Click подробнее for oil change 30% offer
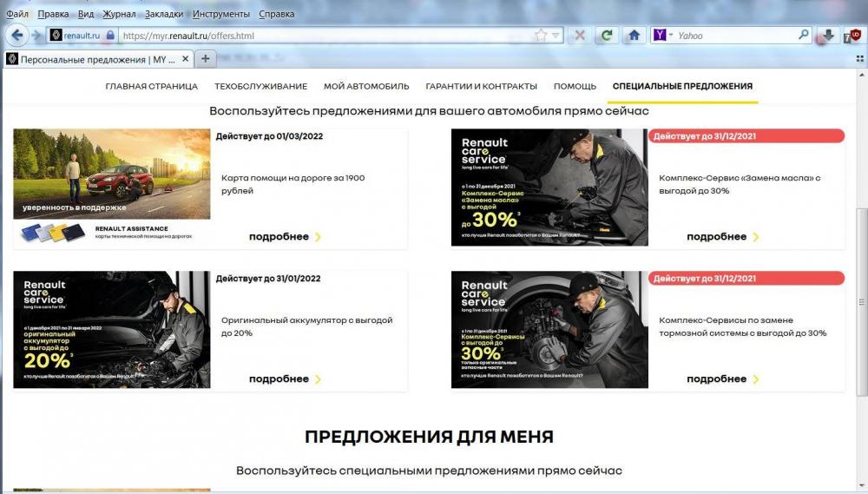The image size is (868, 494). (722, 236)
